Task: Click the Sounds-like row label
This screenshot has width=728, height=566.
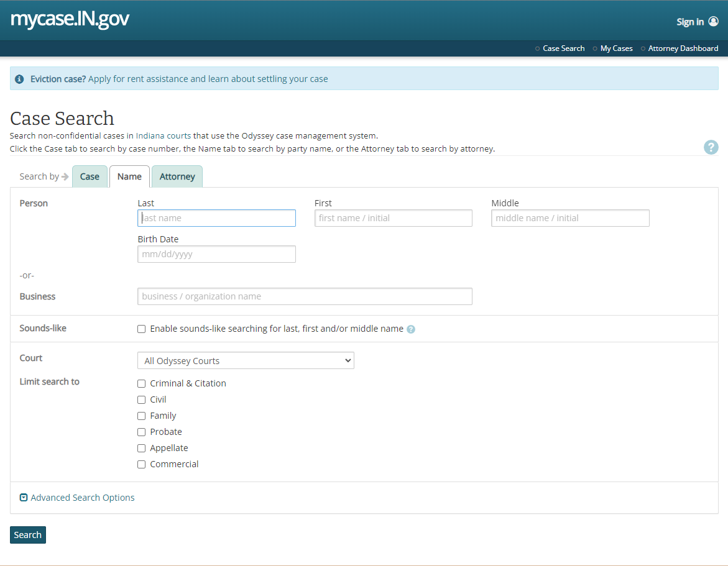Action: pos(43,328)
